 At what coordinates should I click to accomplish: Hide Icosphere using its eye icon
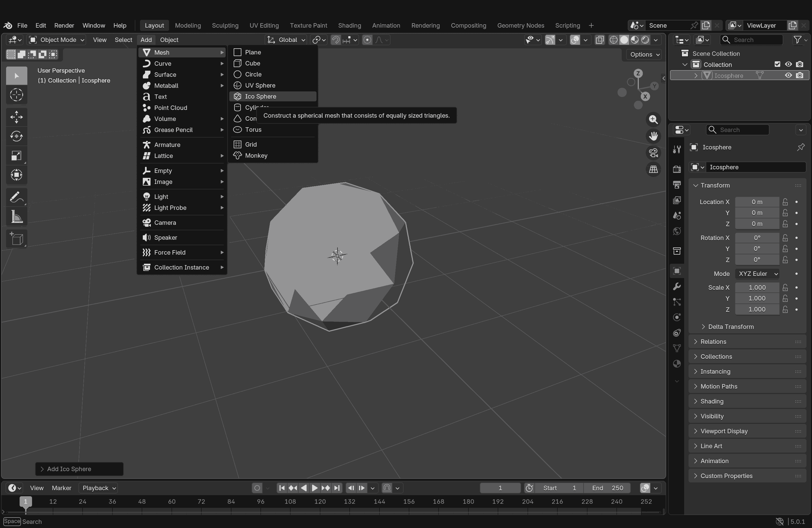(x=788, y=75)
